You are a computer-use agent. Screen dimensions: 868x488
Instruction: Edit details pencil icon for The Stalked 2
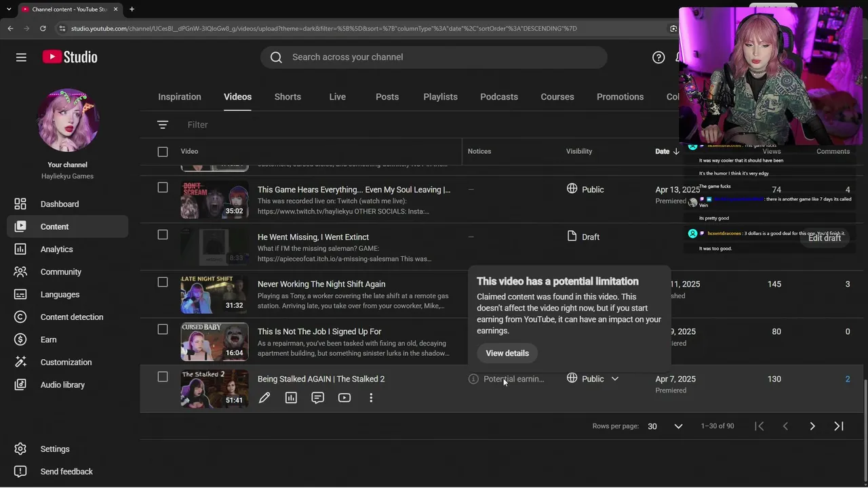(x=264, y=398)
